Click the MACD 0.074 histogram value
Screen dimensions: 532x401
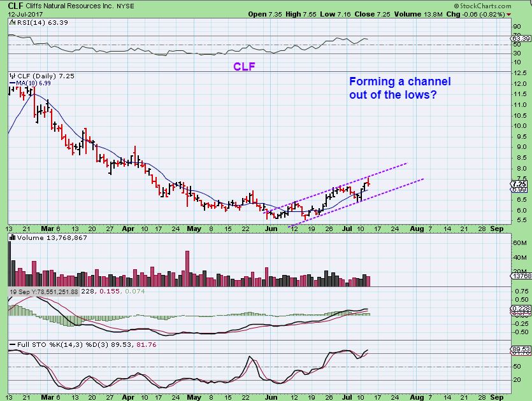pyautogui.click(x=134, y=291)
